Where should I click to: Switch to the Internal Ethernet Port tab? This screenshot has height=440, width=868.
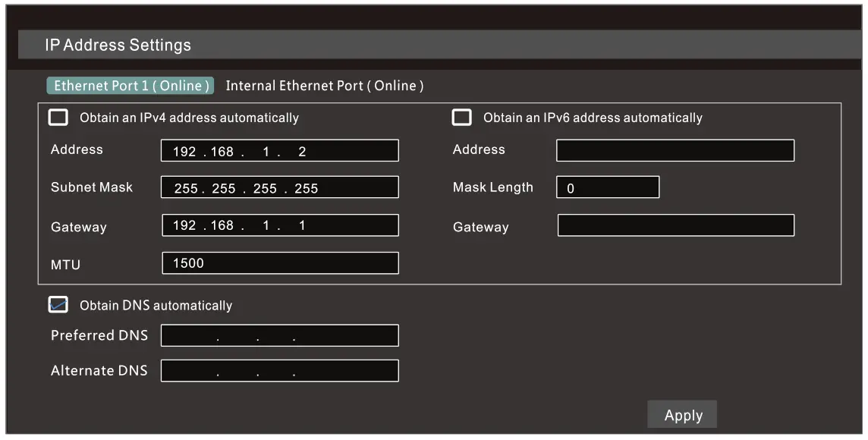coord(326,86)
